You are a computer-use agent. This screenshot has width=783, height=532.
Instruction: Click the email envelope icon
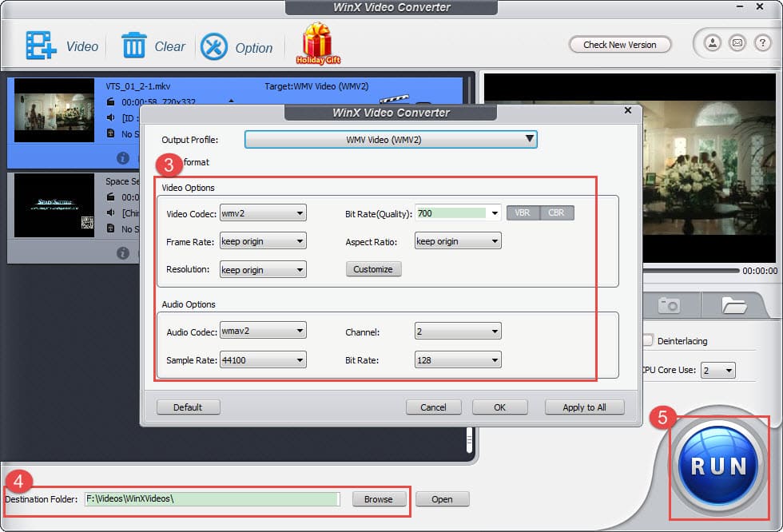pos(737,43)
